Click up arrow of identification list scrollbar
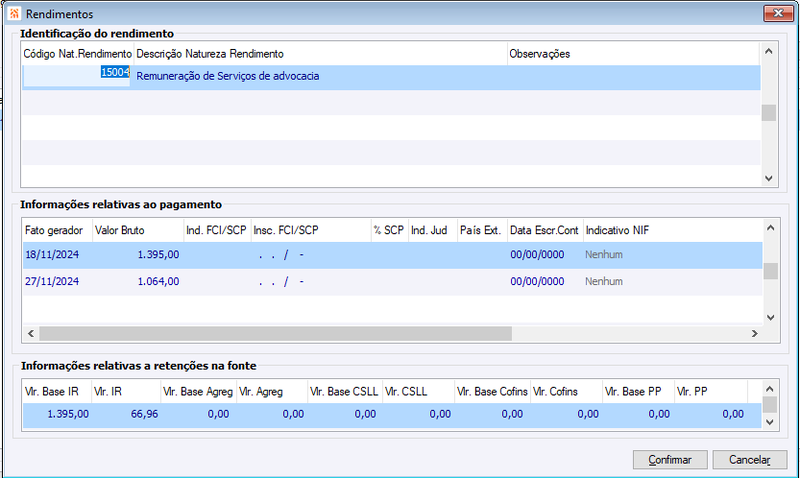The height and width of the screenshot is (478, 800). [769, 52]
